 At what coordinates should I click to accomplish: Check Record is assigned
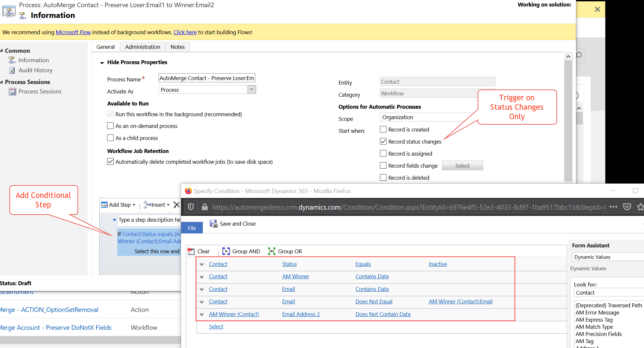point(383,154)
